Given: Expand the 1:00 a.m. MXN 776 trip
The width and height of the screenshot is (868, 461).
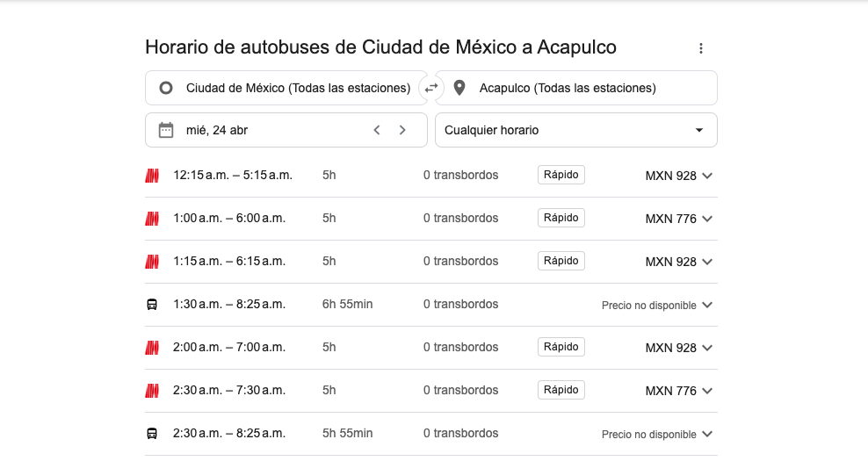Looking at the screenshot, I should (x=707, y=219).
